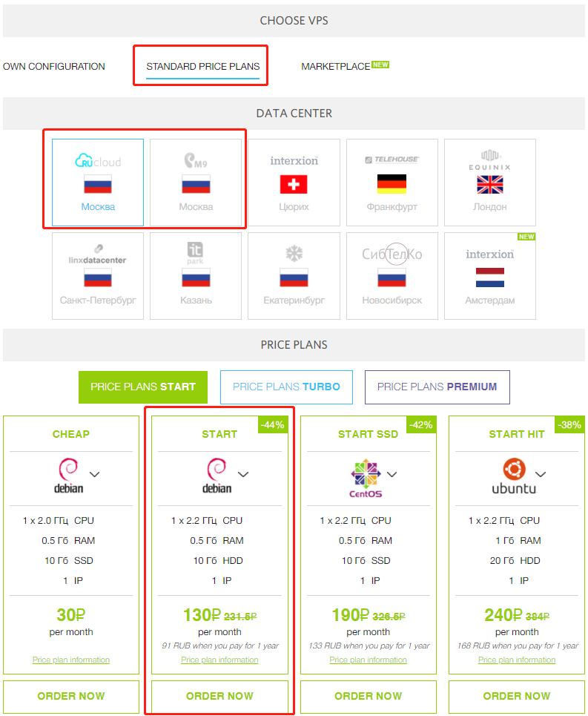Select the SibTelKo Novosibirsk data center

click(x=392, y=276)
